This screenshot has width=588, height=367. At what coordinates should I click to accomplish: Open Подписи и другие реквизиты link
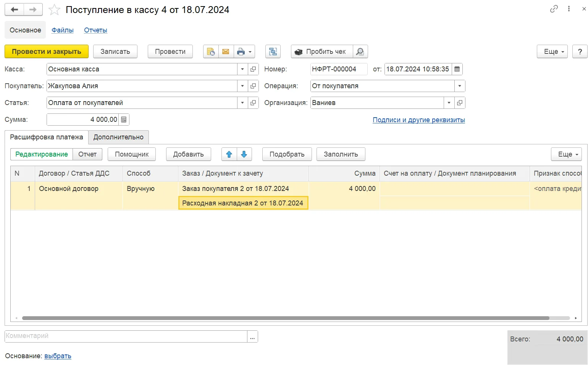pos(419,120)
